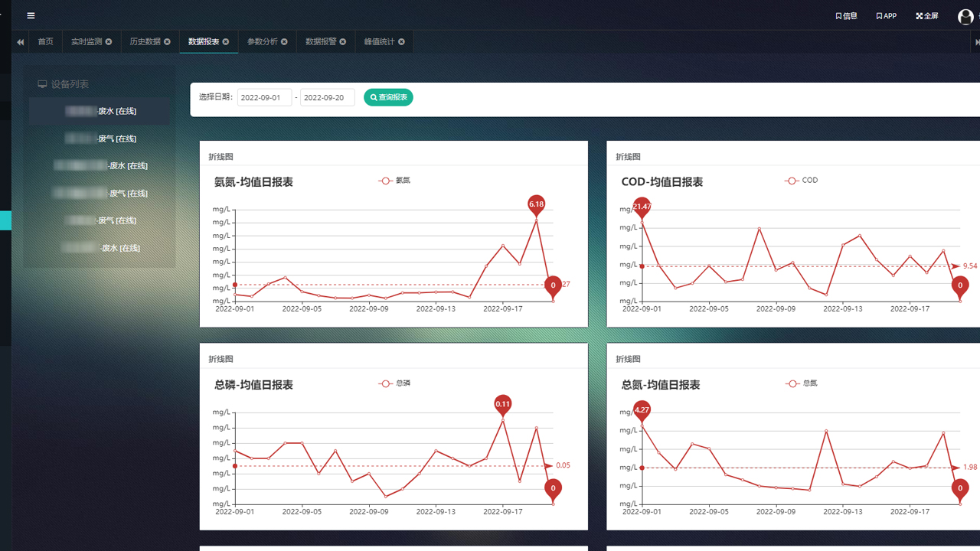980x551 pixels.
Task: Open the end date field 2022-09-20
Action: 327,98
